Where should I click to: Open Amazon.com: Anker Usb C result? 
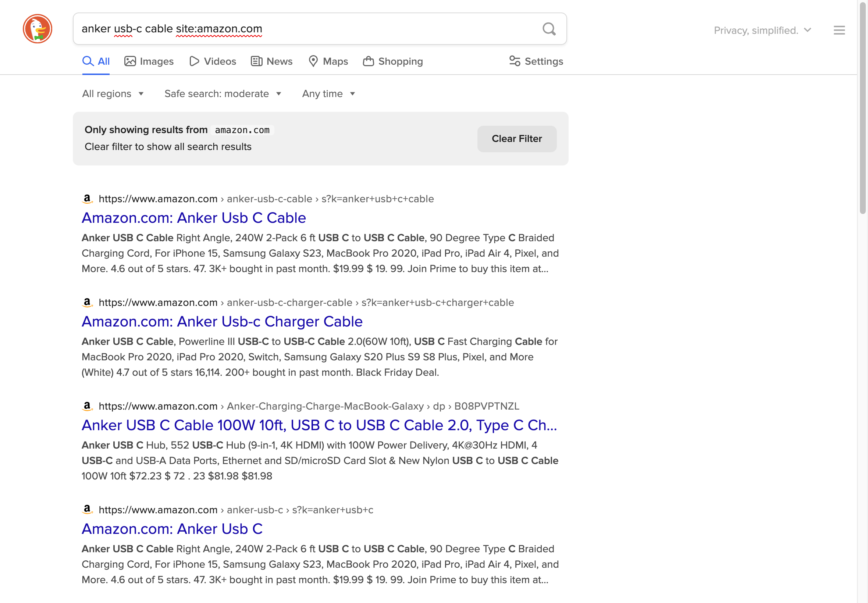172,529
